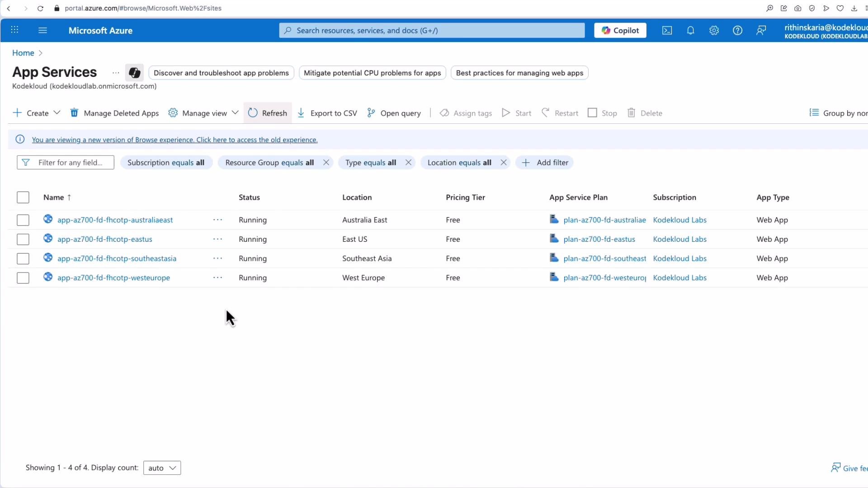Remove the Type equals all filter
868x488 pixels.
point(408,162)
